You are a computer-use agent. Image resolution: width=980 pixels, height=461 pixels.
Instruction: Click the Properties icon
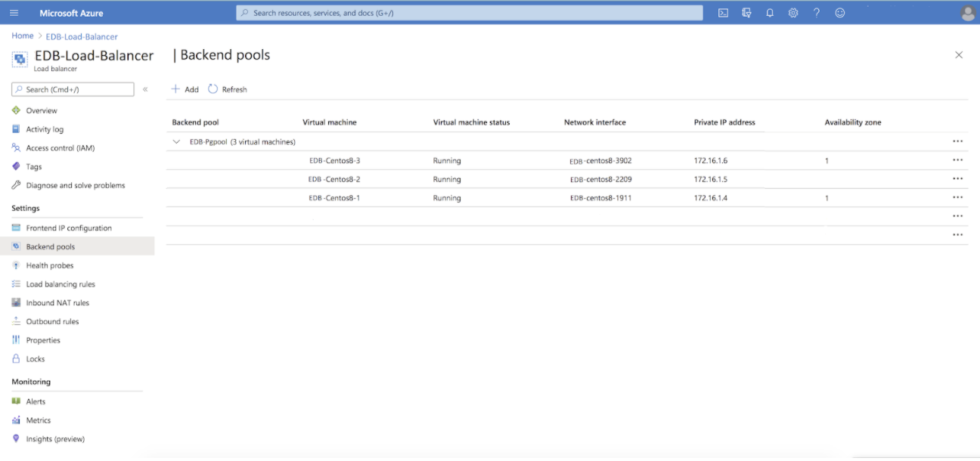point(16,340)
